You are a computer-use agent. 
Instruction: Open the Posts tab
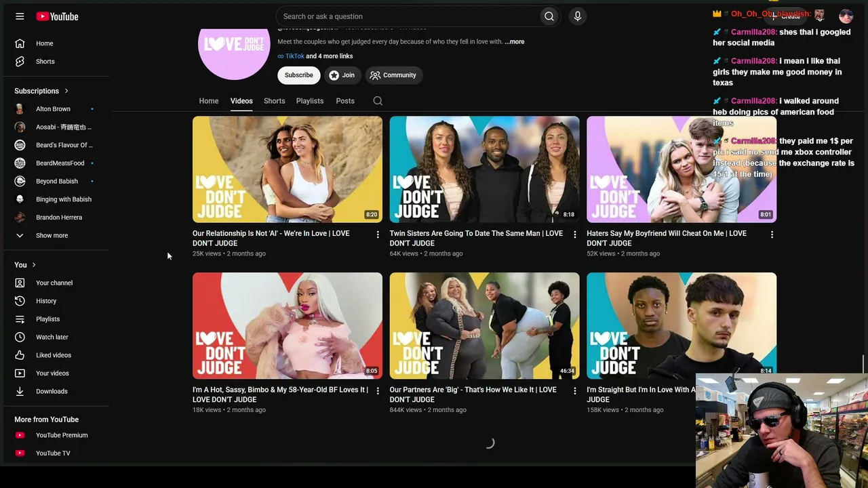345,101
